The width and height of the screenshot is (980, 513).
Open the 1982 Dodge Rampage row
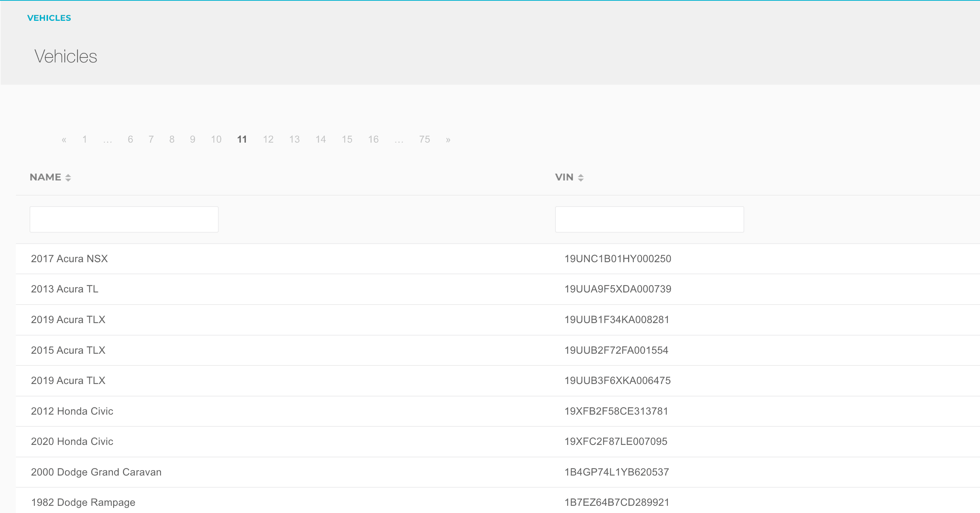point(83,502)
